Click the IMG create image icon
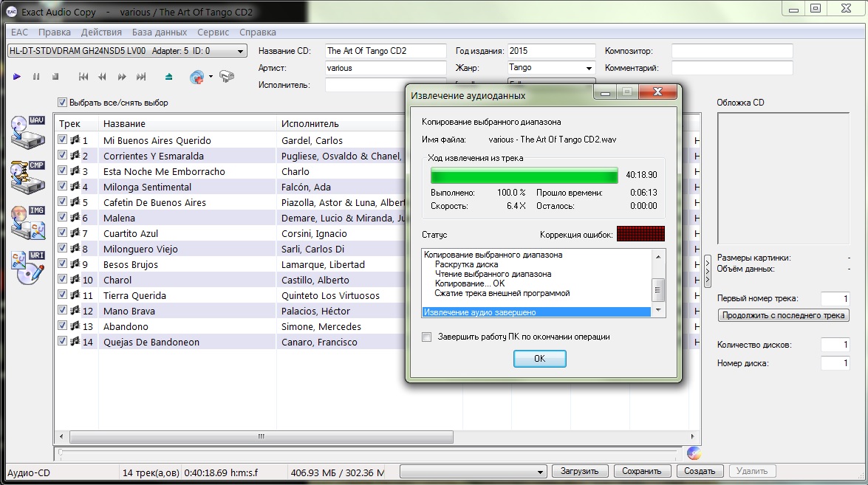Image resolution: width=868 pixels, height=485 pixels. [x=27, y=223]
